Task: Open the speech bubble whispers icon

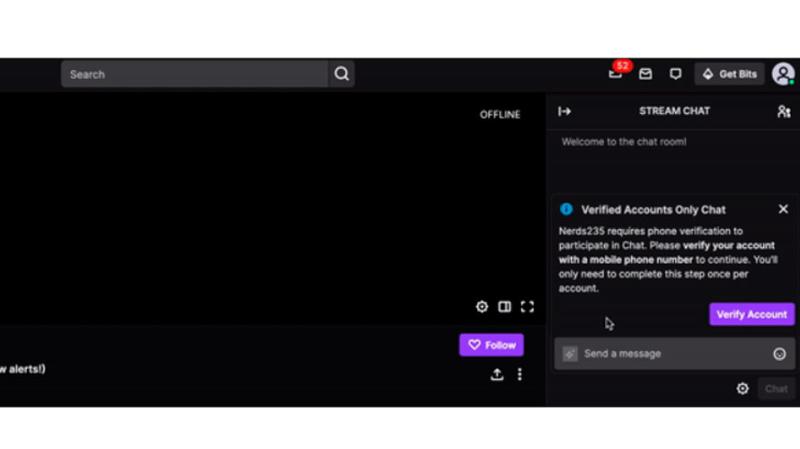Action: (x=676, y=74)
